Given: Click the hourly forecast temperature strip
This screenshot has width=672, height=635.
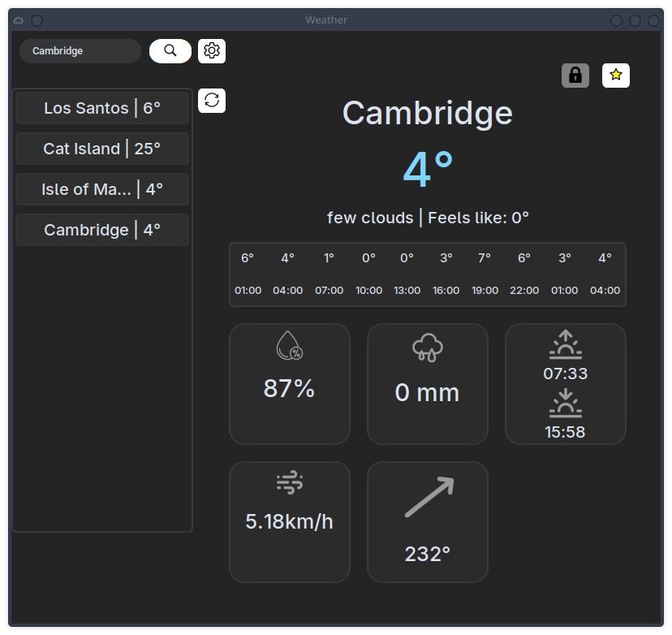Looking at the screenshot, I should click(426, 274).
